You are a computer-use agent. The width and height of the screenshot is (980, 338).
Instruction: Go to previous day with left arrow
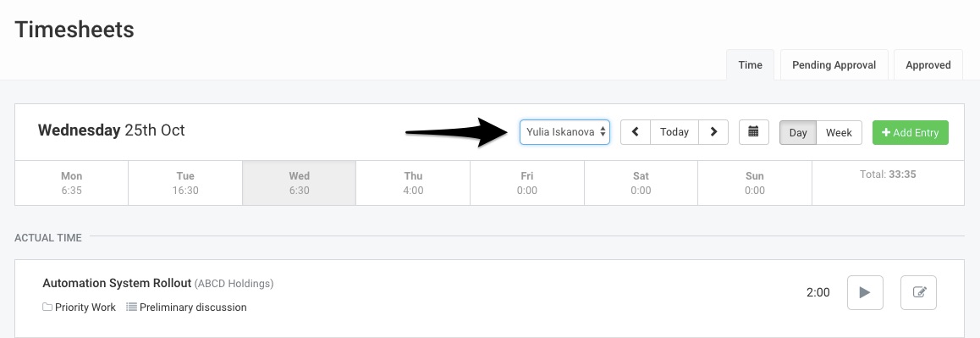[635, 132]
